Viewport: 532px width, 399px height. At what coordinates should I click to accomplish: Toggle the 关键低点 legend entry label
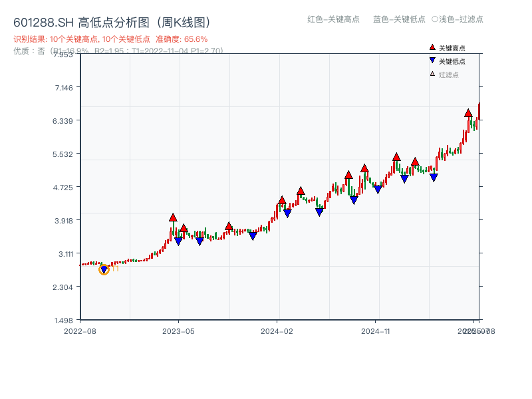coord(452,61)
